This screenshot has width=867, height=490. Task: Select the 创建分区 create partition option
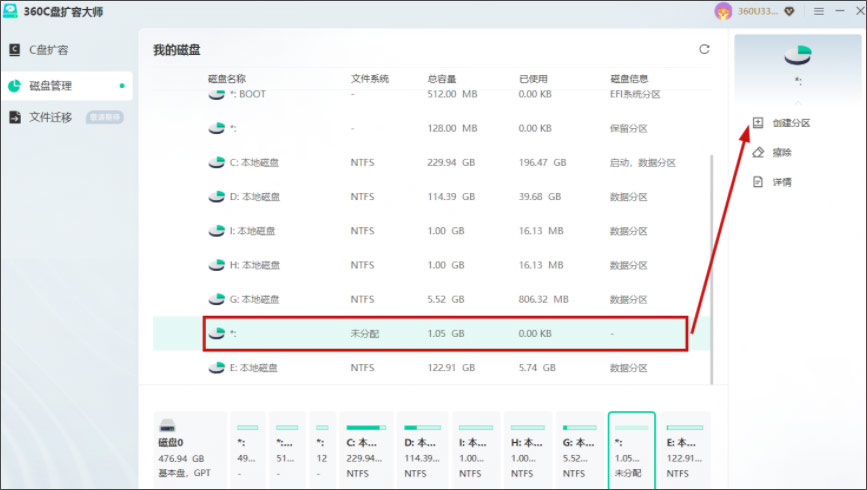782,123
